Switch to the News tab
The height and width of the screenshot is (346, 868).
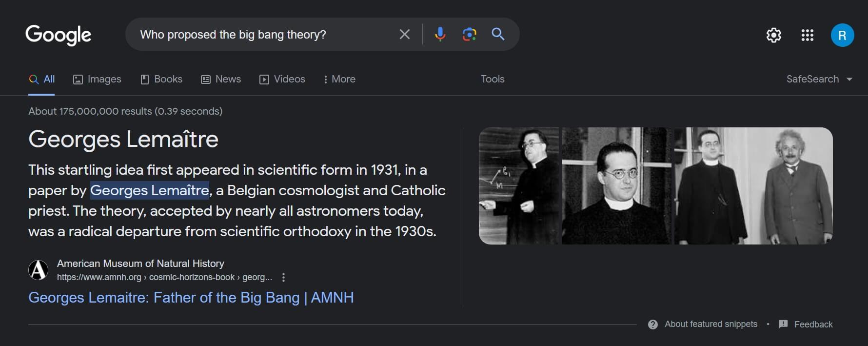point(221,79)
